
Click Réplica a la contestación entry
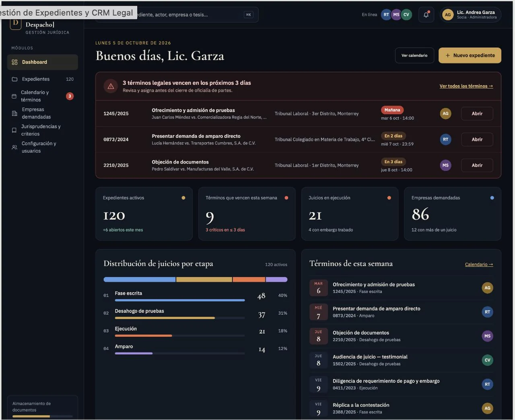[401, 408]
